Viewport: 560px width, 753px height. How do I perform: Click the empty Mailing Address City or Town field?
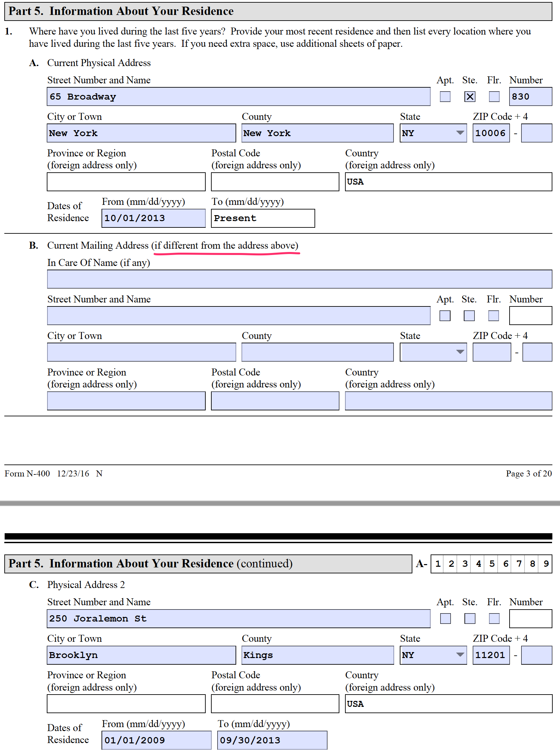pyautogui.click(x=141, y=352)
